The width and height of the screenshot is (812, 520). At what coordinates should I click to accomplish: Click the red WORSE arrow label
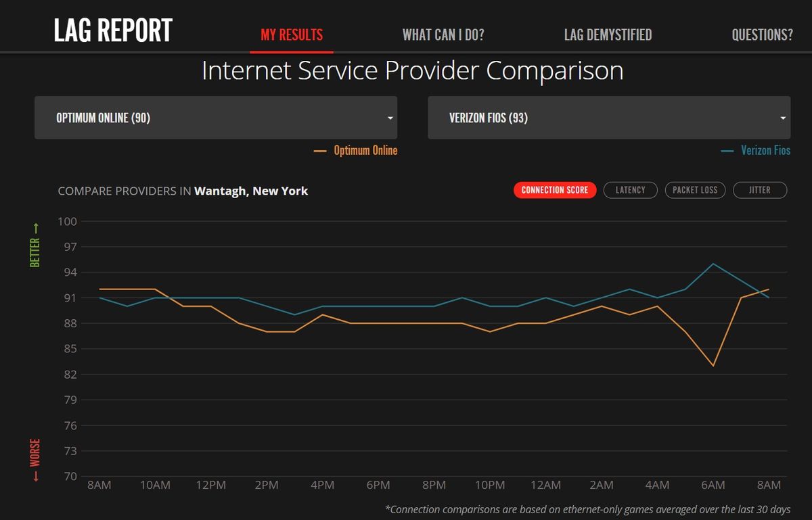(x=35, y=460)
